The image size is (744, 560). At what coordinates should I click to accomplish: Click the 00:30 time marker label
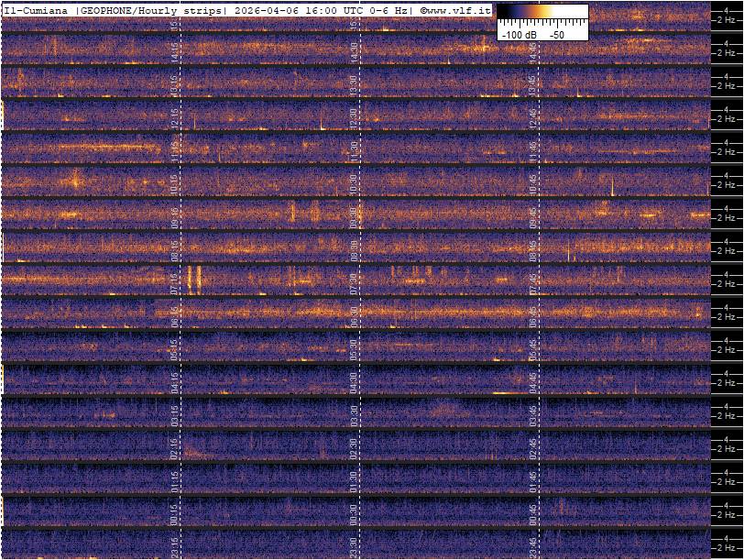[x=355, y=513]
